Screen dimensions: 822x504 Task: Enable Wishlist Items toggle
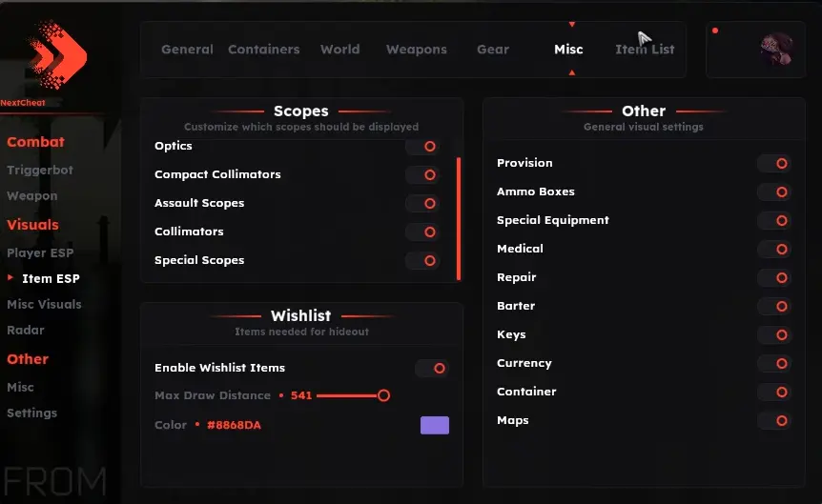point(432,369)
